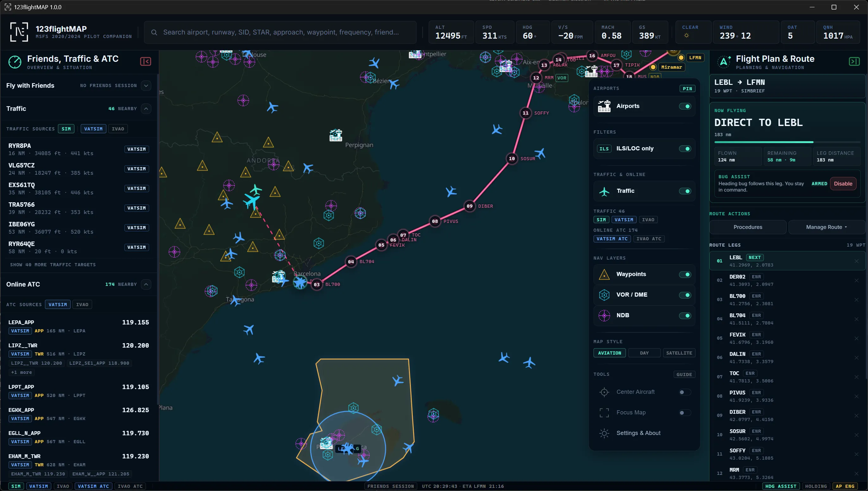Click the search magnifier icon
Image resolution: width=868 pixels, height=491 pixels.
(x=154, y=32)
